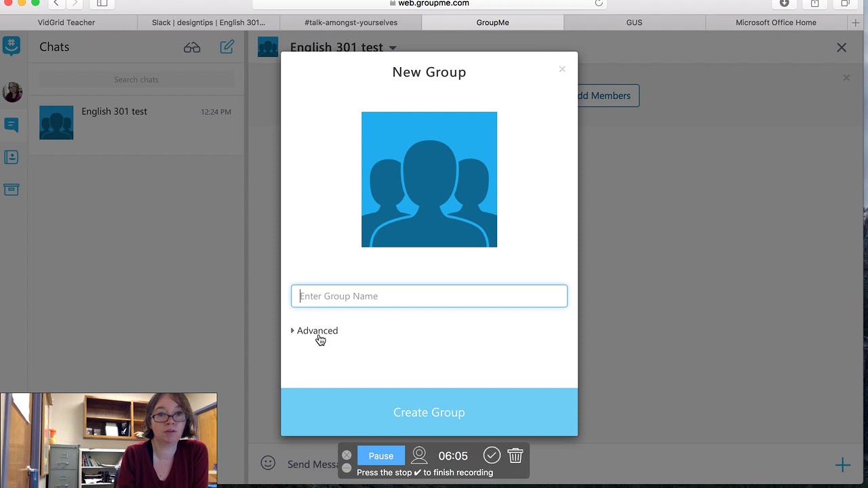The width and height of the screenshot is (868, 488).
Task: Click the plus attachment icon in message bar
Action: coord(842,465)
